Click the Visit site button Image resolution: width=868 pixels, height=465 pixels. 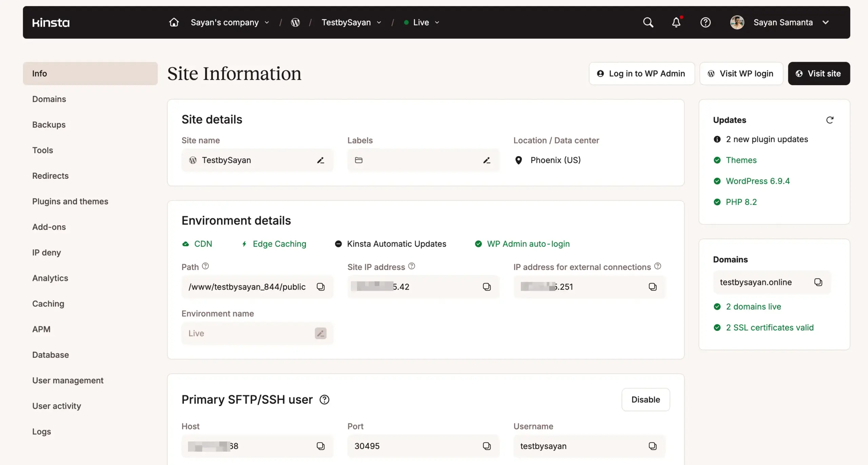(x=818, y=73)
